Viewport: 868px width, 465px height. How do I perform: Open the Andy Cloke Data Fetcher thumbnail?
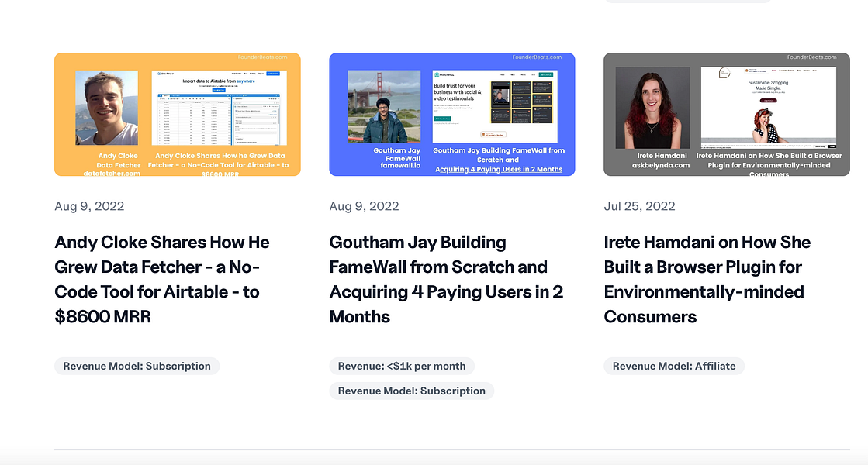click(177, 115)
